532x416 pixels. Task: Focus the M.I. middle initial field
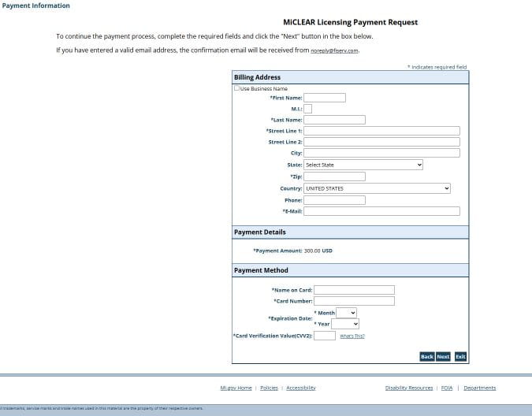(307, 109)
